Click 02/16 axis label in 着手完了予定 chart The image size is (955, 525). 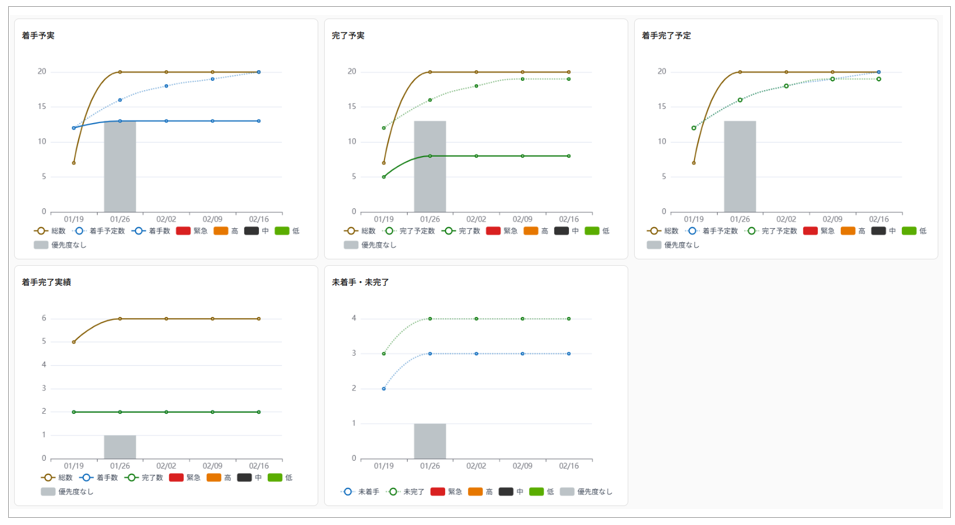(878, 219)
